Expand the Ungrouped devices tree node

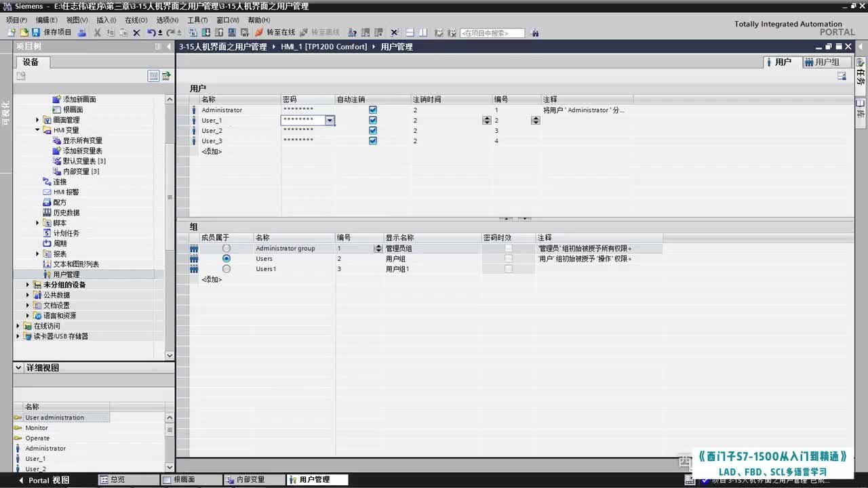tap(28, 285)
